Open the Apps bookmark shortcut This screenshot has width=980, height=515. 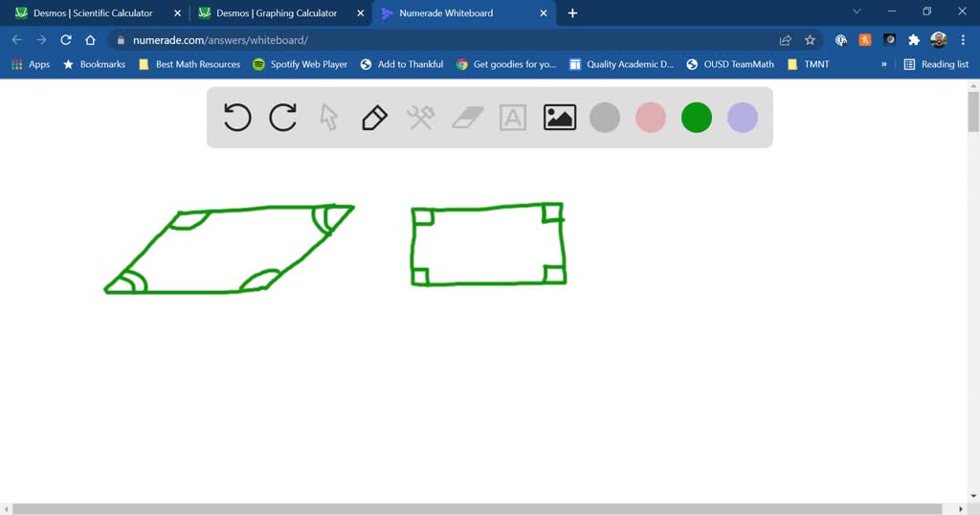(x=31, y=64)
